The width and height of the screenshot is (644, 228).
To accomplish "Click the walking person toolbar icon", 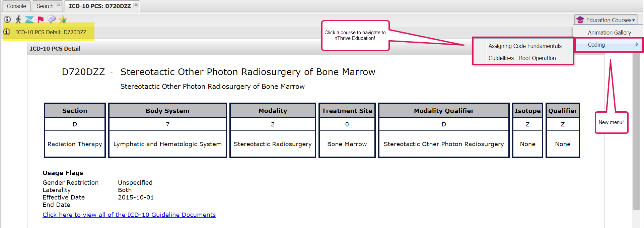I will [x=18, y=19].
